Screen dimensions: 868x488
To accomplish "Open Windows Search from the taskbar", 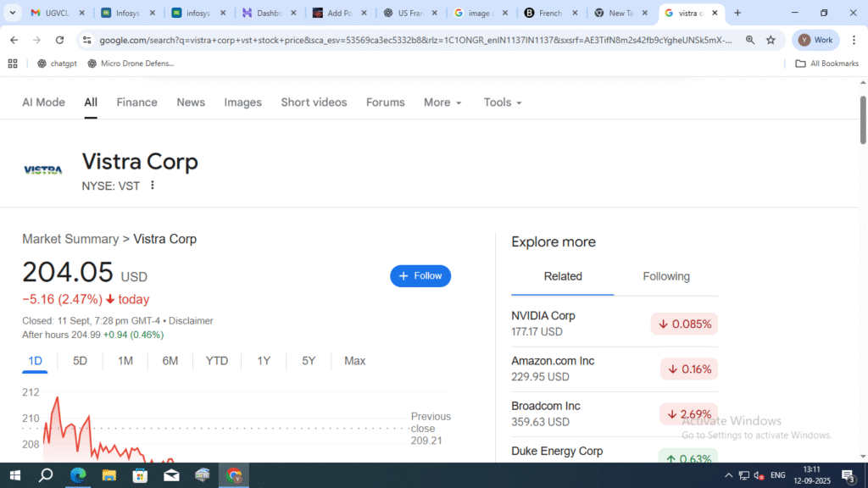I will pyautogui.click(x=46, y=475).
